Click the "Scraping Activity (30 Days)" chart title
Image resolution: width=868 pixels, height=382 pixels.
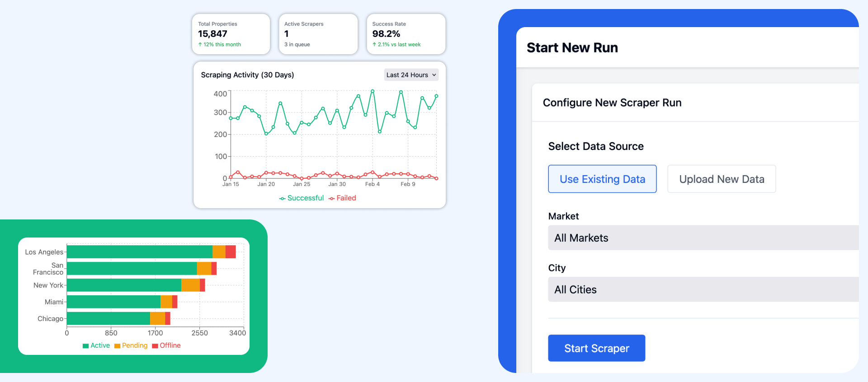(x=247, y=75)
